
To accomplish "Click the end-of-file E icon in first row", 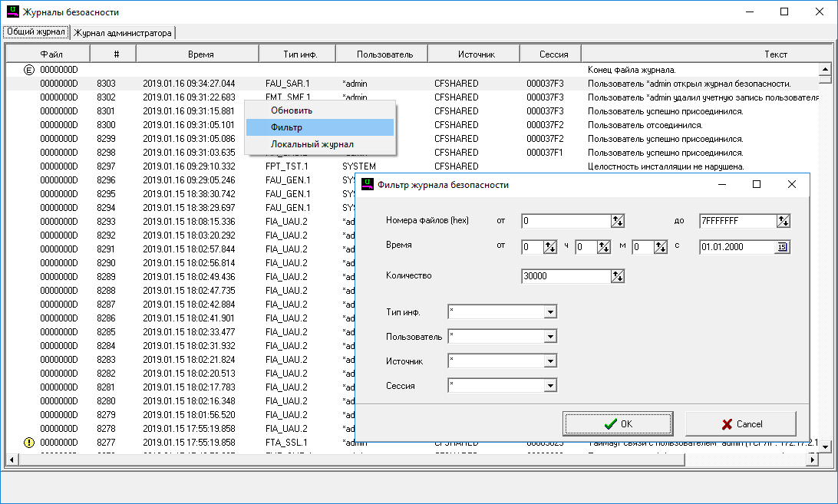I will point(29,70).
